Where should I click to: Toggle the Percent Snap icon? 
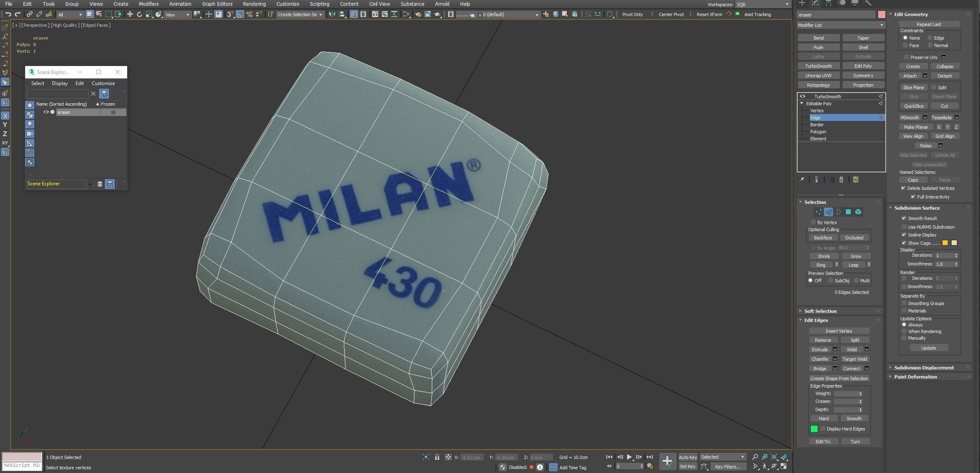pyautogui.click(x=249, y=14)
